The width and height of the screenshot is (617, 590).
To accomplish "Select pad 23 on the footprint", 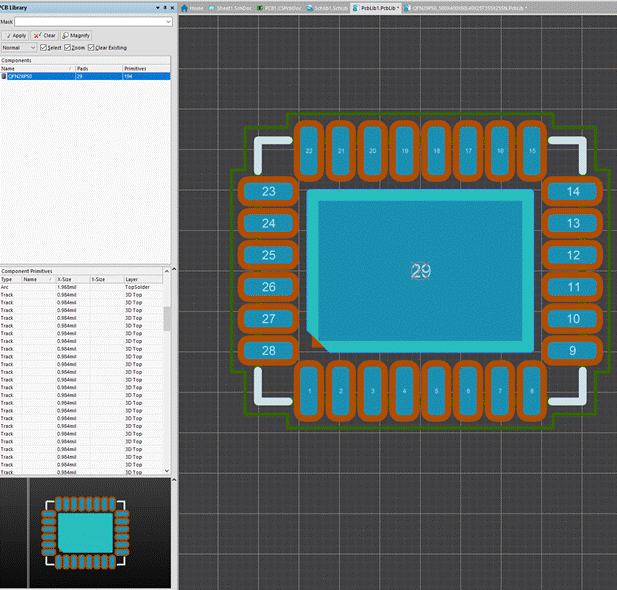I will (268, 192).
